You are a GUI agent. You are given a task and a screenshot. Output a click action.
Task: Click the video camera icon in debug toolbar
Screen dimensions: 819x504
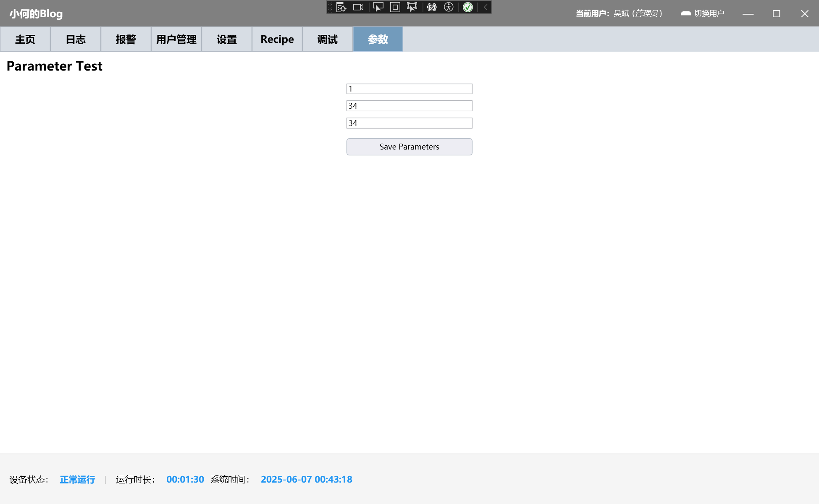[x=358, y=7]
